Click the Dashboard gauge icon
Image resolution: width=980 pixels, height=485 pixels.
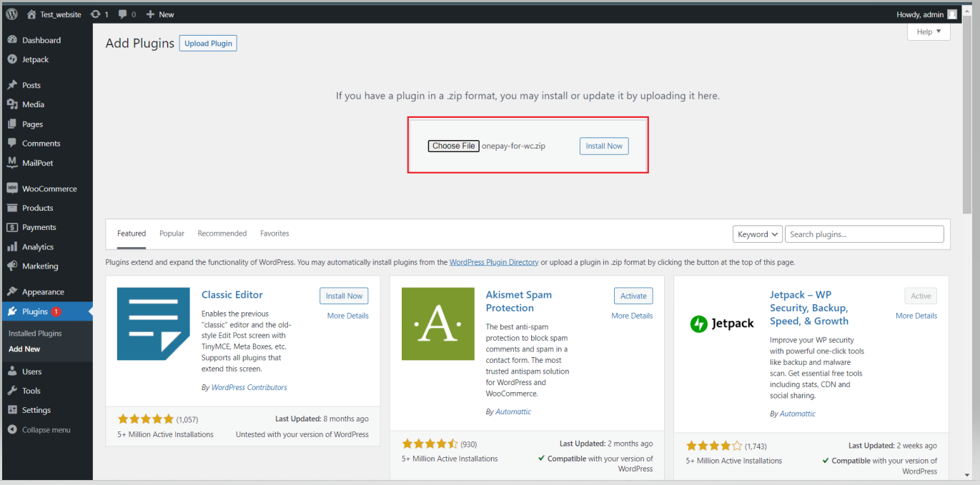point(12,40)
